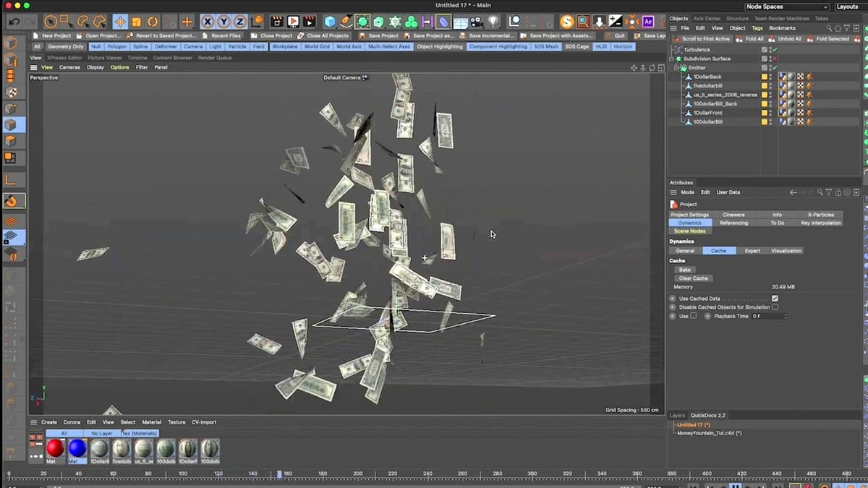The height and width of the screenshot is (488, 868).
Task: Click the home icon in Objects manager
Action: 839,28
